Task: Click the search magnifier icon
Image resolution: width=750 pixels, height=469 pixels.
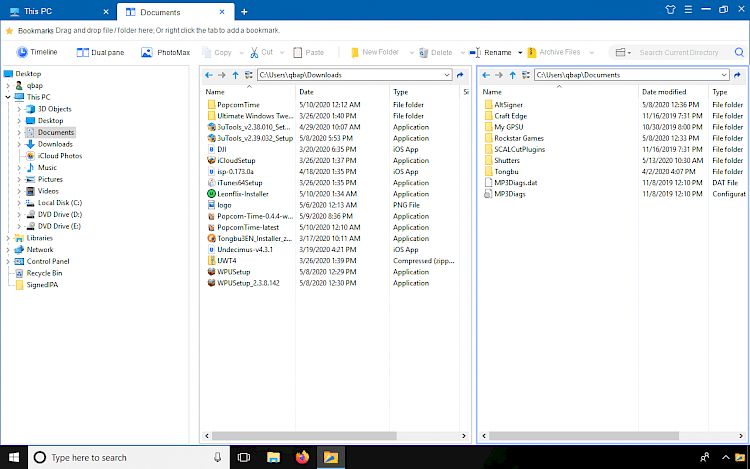Action: click(739, 52)
